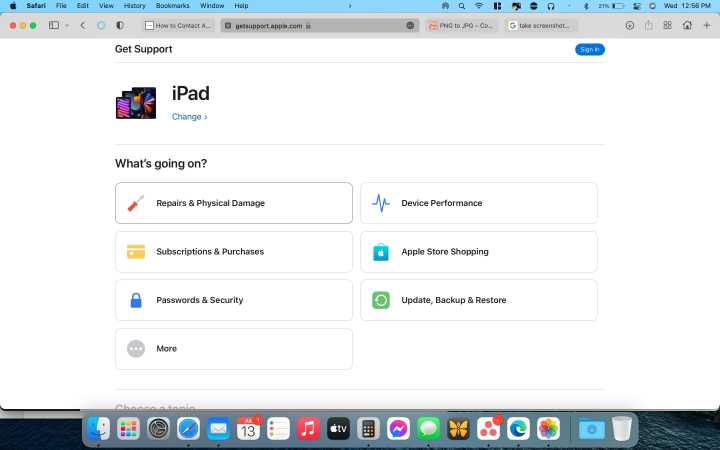The height and width of the screenshot is (450, 720).
Task: Open the Repairs & Physical Damage topic
Action: (234, 203)
